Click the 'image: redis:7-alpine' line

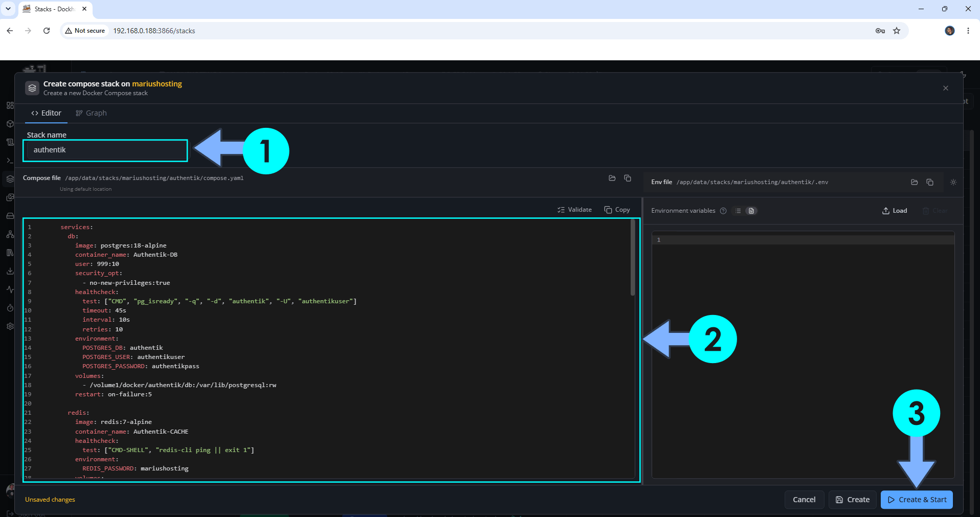[114, 422]
